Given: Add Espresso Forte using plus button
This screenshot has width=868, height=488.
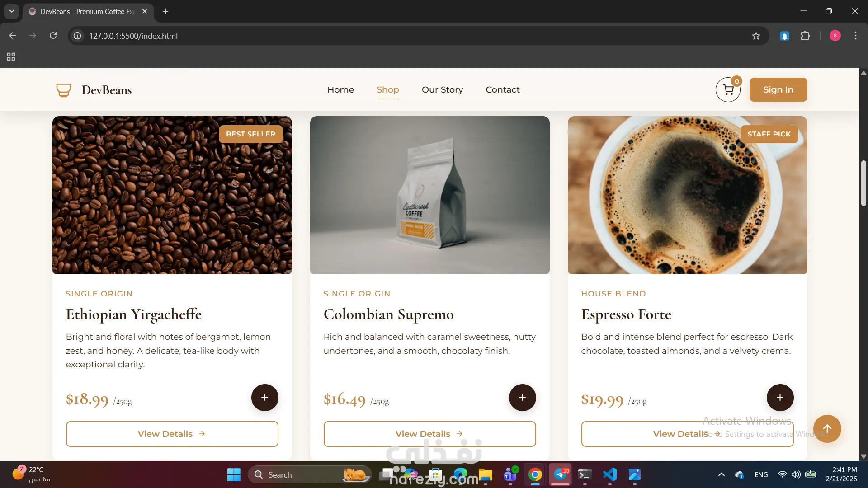Looking at the screenshot, I should coord(780,398).
